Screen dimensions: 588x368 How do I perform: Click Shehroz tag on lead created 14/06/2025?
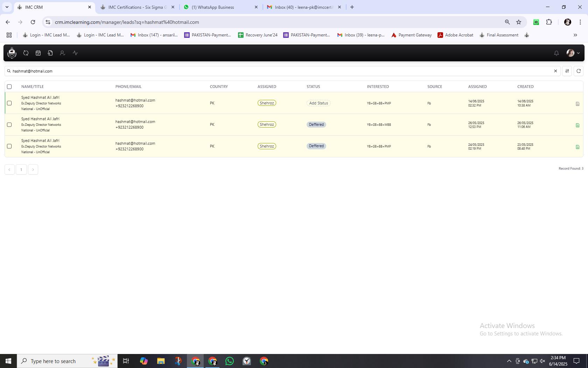tap(267, 103)
